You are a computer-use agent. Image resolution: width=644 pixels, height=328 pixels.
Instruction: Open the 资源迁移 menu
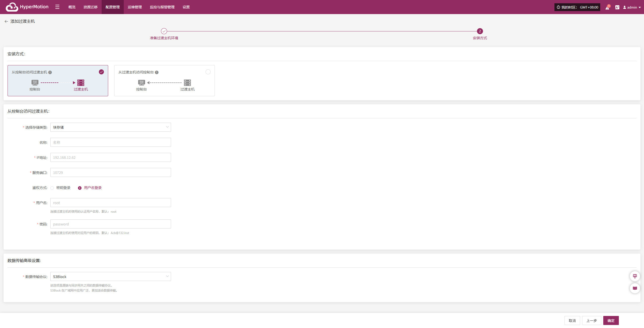[x=90, y=7]
